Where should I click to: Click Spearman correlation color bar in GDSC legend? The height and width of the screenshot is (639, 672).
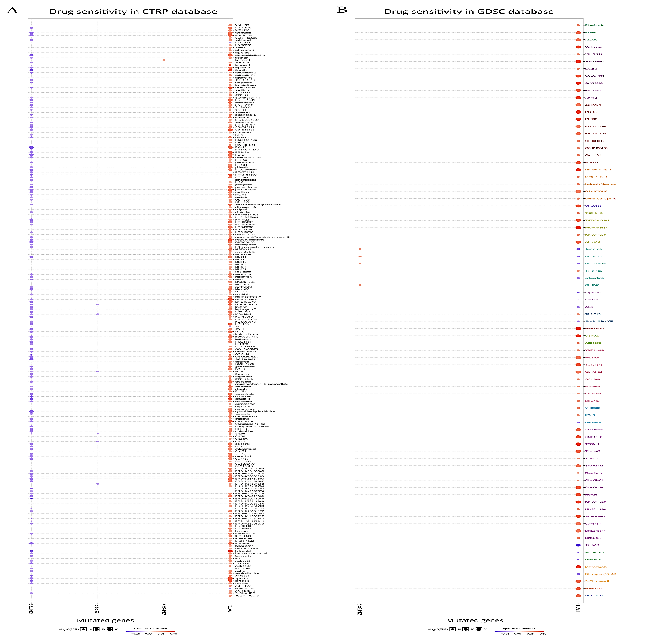(x=519, y=631)
